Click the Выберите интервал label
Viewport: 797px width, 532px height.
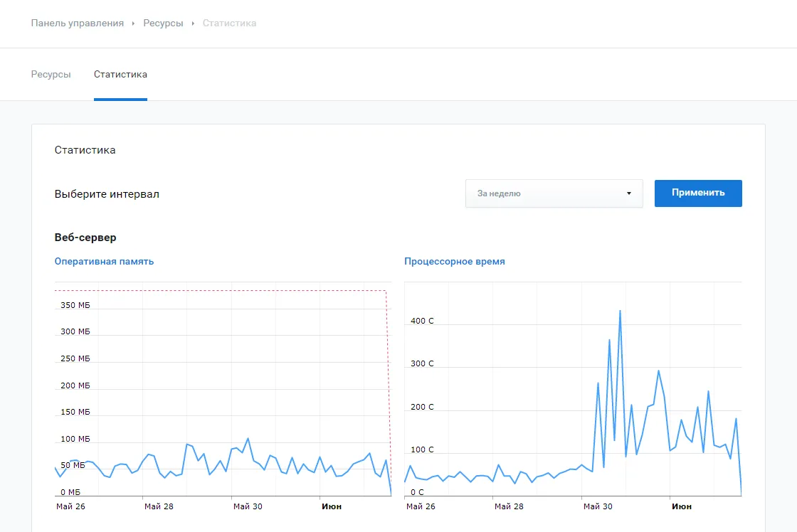pyautogui.click(x=107, y=194)
